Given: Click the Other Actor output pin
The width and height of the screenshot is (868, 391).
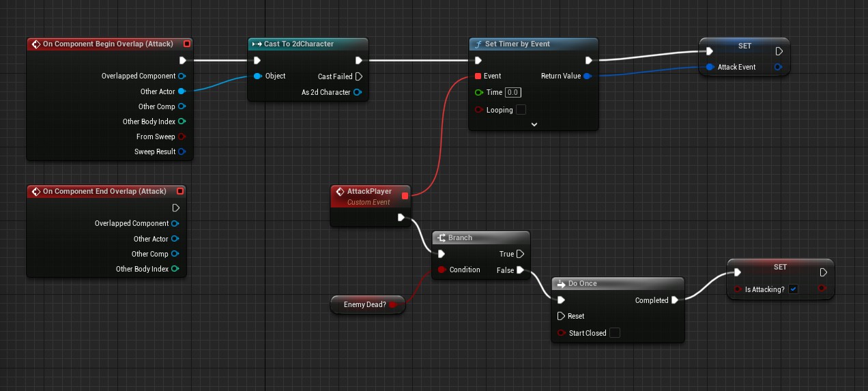Looking at the screenshot, I should pyautogui.click(x=182, y=91).
